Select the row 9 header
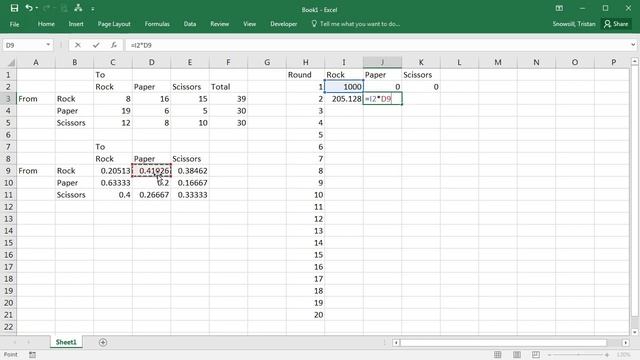This screenshot has height=360, width=640. pyautogui.click(x=8, y=171)
